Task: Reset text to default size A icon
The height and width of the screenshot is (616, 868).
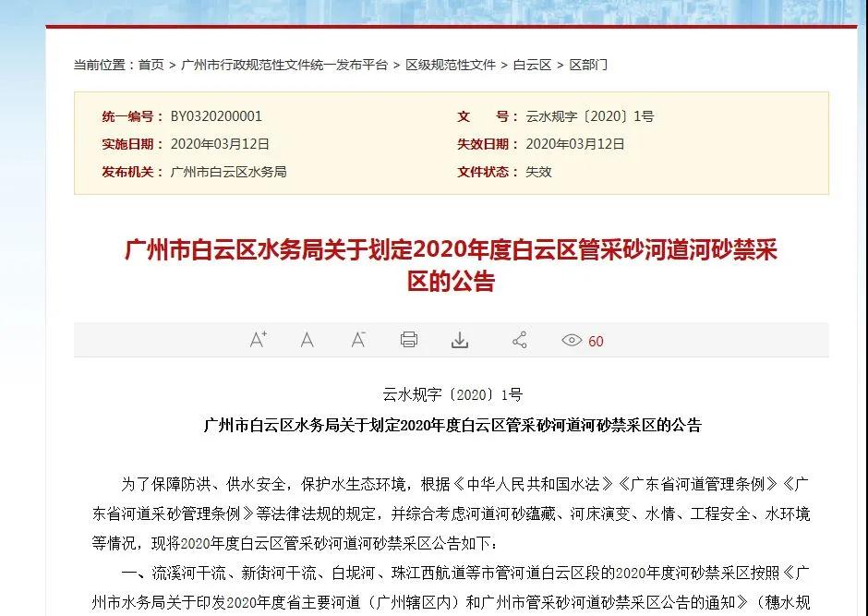Action: pos(307,340)
